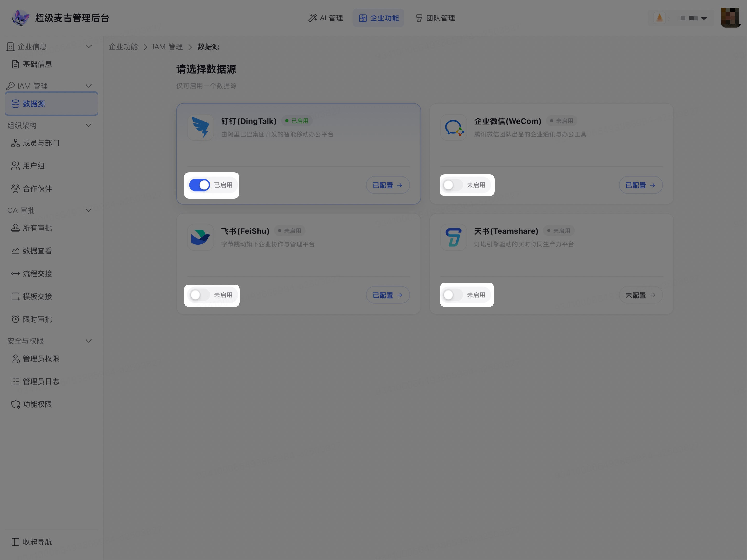Collapse the IAM 管理 sidebar section
The image size is (747, 560).
(x=88, y=86)
